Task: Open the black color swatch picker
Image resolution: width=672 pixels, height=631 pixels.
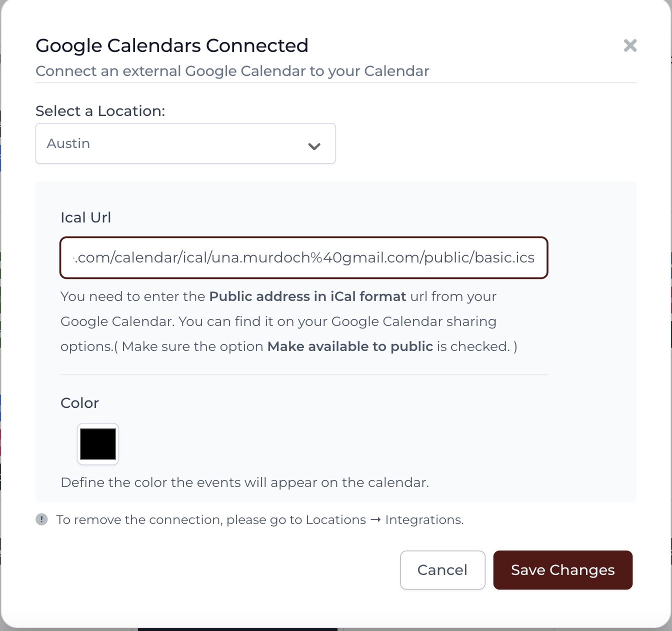Action: (98, 444)
